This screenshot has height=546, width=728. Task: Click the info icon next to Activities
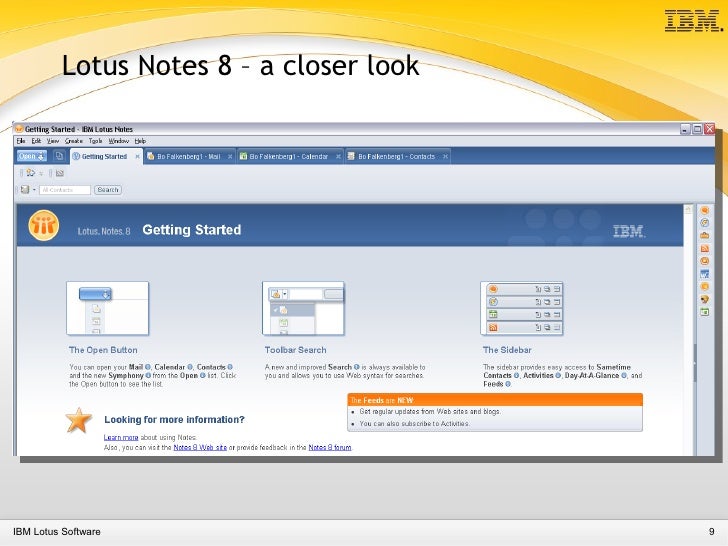pyautogui.click(x=558, y=375)
